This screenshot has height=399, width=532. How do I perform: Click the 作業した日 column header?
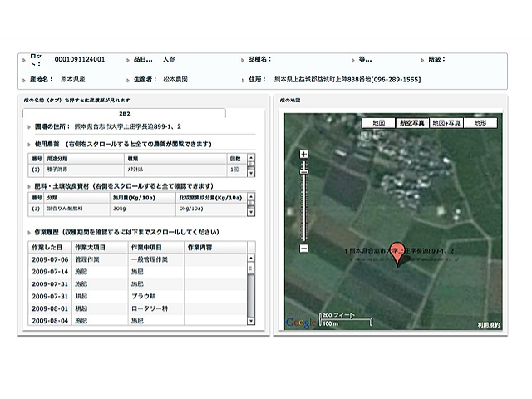click(x=50, y=248)
